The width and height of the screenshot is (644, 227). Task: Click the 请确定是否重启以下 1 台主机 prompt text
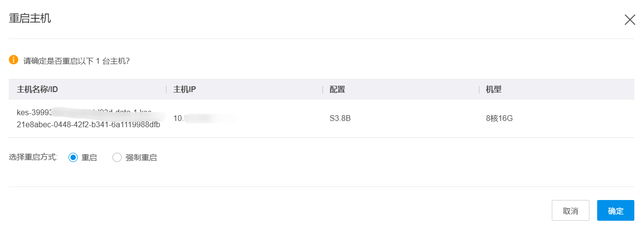(76, 61)
